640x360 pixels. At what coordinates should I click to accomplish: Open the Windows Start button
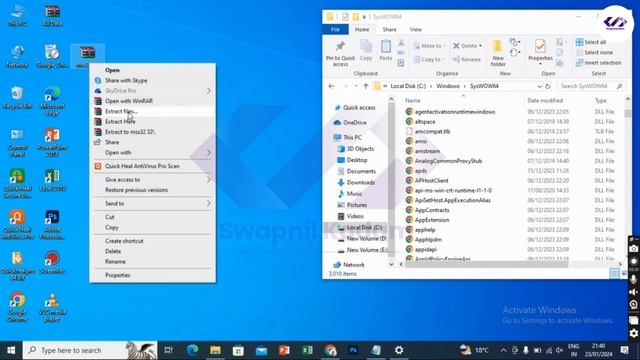tap(11, 350)
